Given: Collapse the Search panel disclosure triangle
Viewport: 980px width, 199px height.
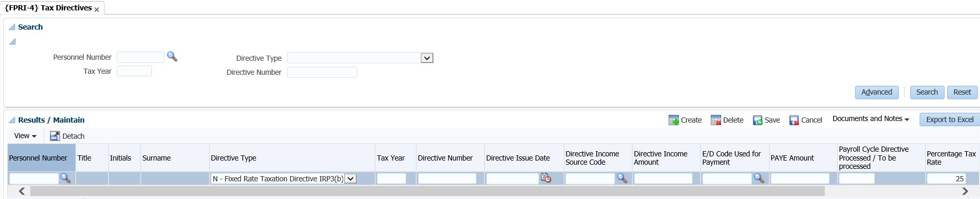Looking at the screenshot, I should click(12, 27).
